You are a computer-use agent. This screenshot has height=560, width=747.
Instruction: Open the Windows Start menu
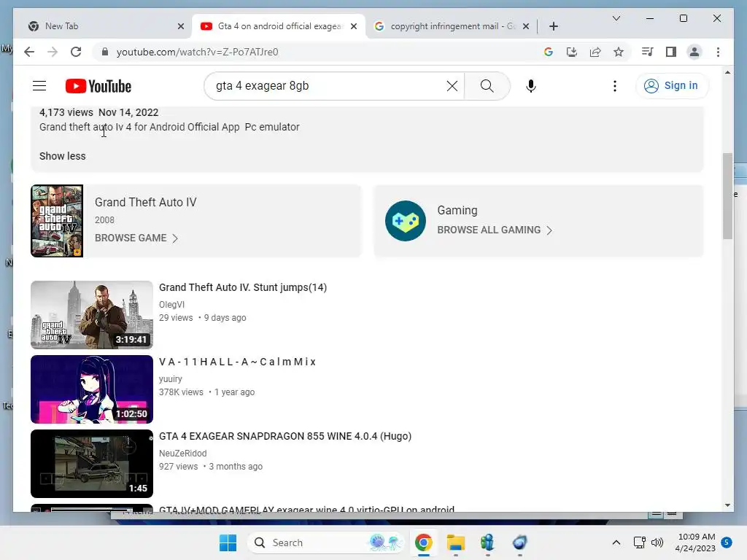pyautogui.click(x=228, y=542)
